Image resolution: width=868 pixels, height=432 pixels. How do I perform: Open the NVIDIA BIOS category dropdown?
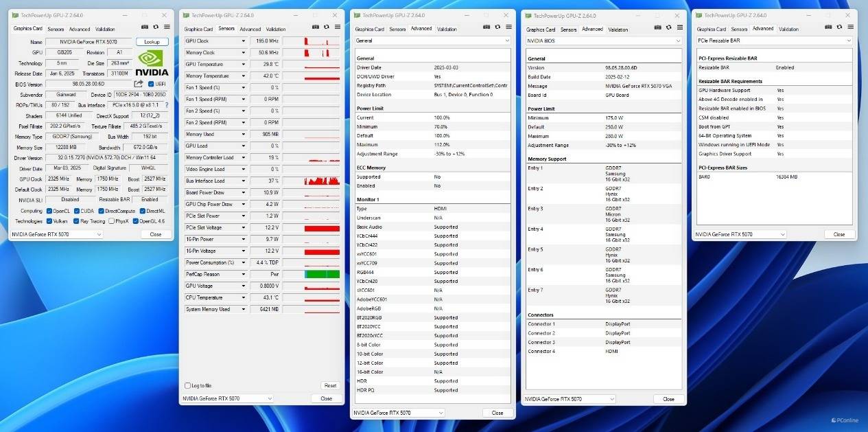coord(603,41)
